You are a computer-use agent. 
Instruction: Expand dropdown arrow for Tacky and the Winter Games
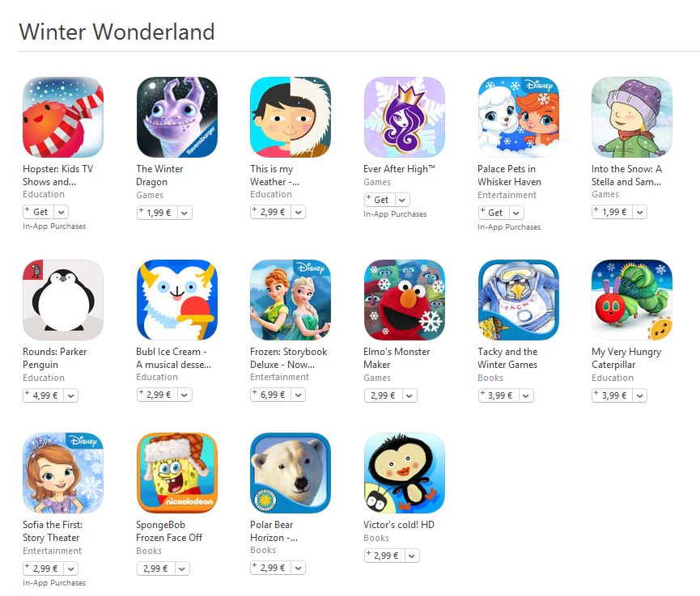point(526,395)
